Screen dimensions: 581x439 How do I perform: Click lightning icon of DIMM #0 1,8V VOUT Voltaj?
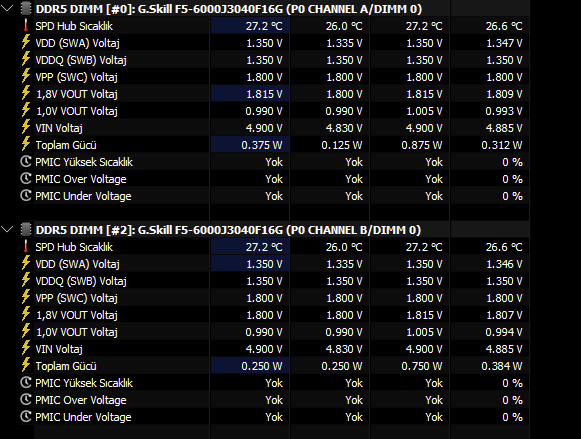coord(26,93)
